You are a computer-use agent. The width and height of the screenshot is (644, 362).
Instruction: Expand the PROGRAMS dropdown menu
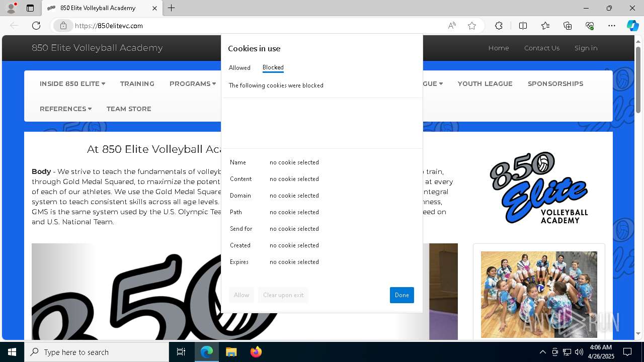(193, 83)
